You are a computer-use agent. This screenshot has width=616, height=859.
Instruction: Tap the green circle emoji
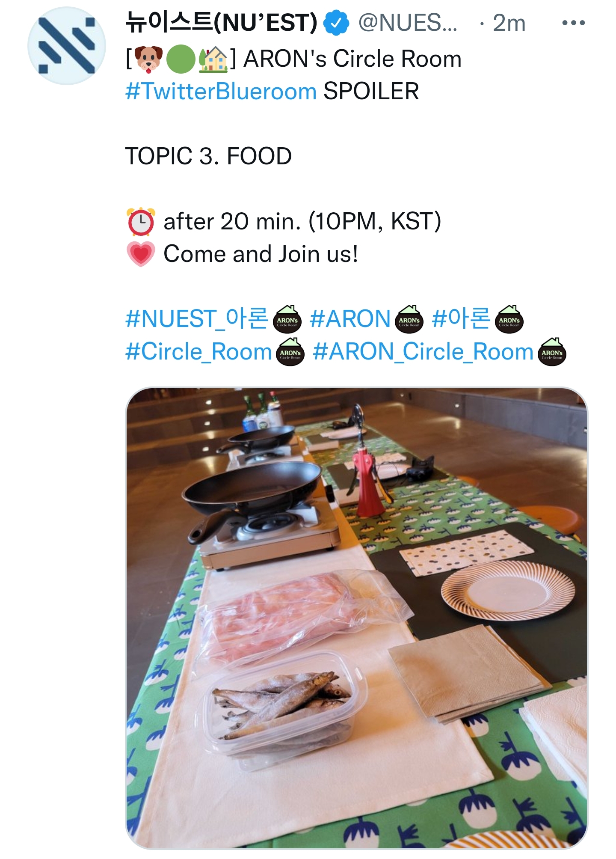click(181, 59)
